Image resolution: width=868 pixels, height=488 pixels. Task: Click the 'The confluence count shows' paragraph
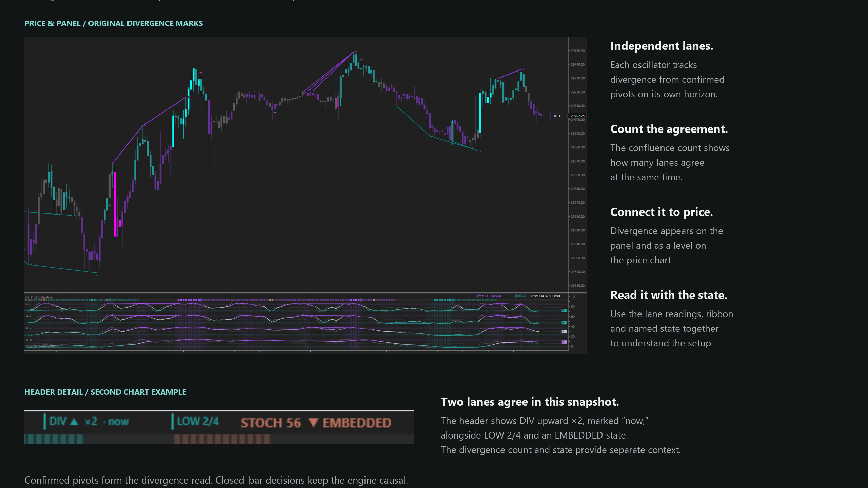tap(670, 162)
